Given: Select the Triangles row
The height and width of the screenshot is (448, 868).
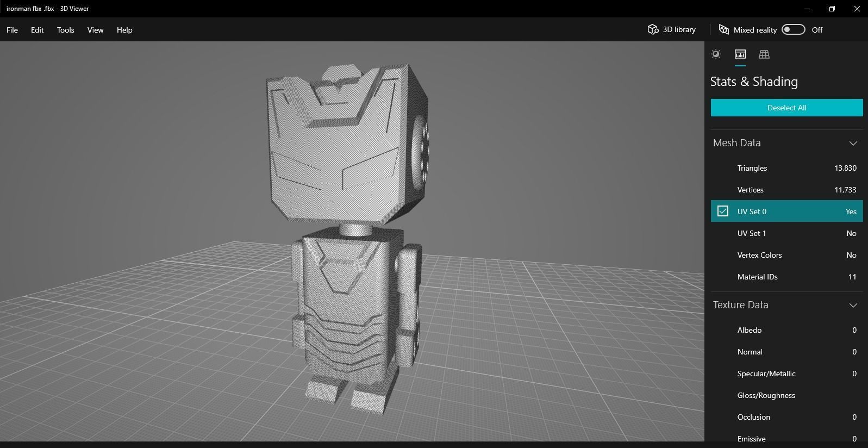Looking at the screenshot, I should click(x=786, y=168).
